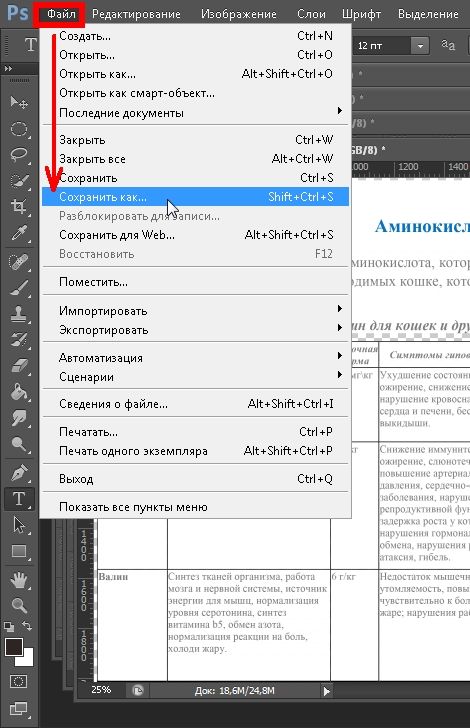Open the Изображение menu
This screenshot has height=728, width=470.
(239, 14)
